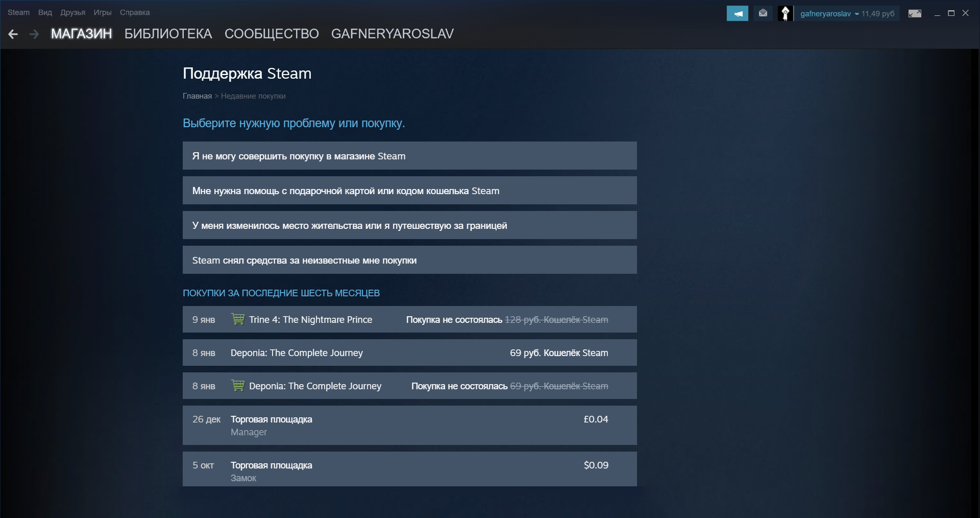Open the failed Deponia purchase with strikethrough price

[410, 386]
